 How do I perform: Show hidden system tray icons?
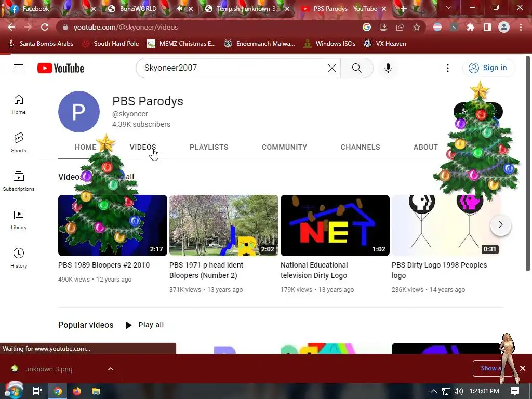(434, 391)
